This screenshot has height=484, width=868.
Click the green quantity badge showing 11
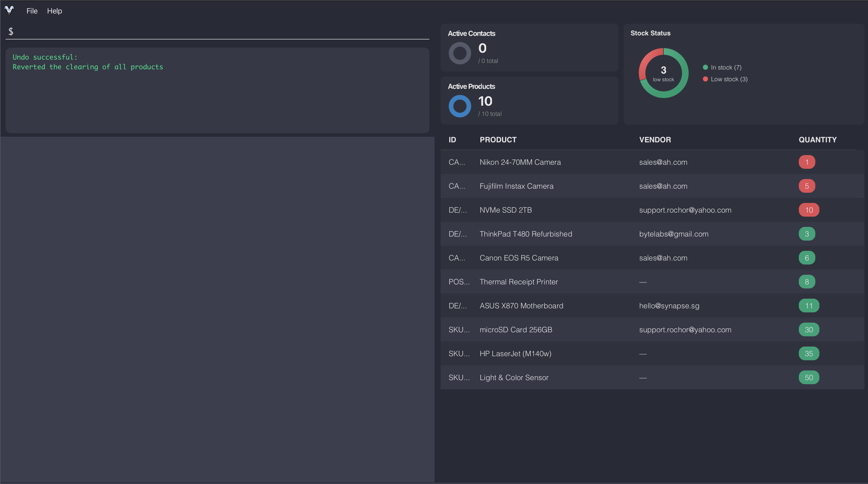[809, 306]
